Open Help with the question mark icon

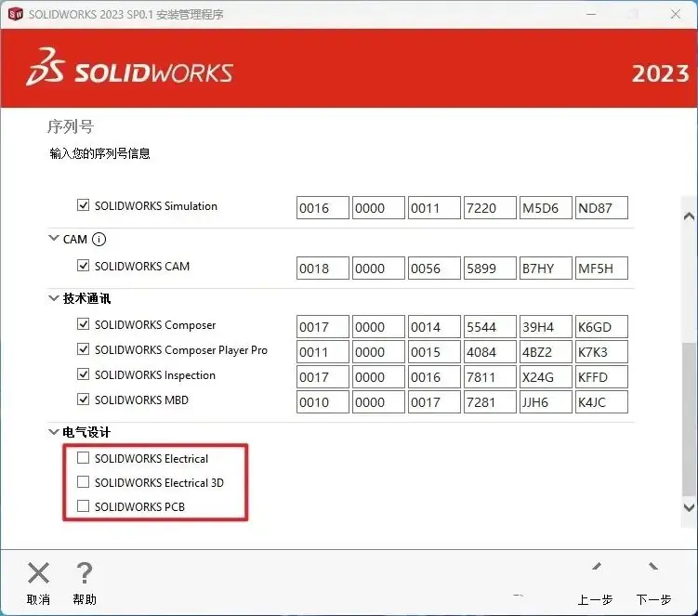coord(85,573)
